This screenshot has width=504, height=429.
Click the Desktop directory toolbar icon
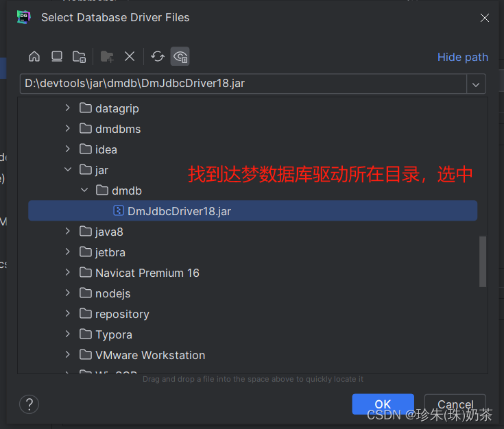pos(56,57)
